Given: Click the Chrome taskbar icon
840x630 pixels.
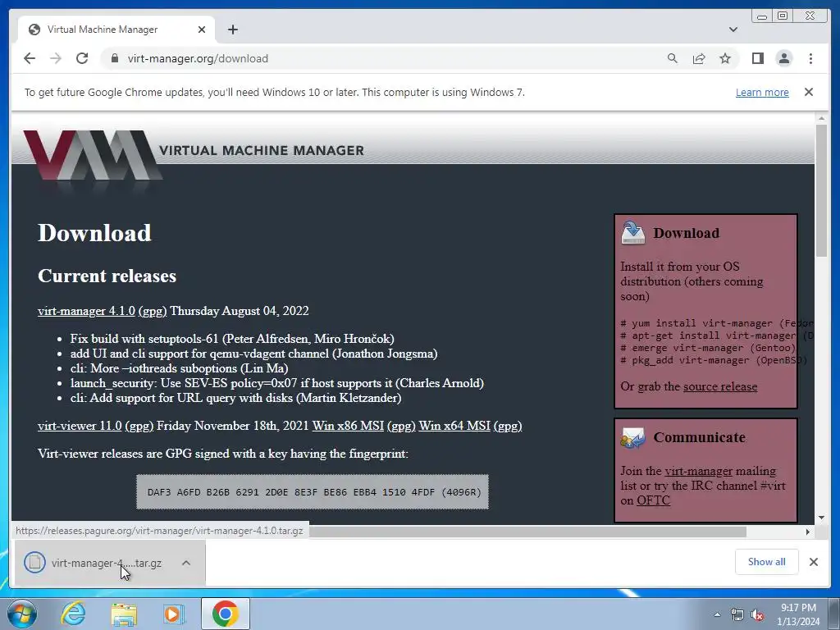Looking at the screenshot, I should point(226,614).
